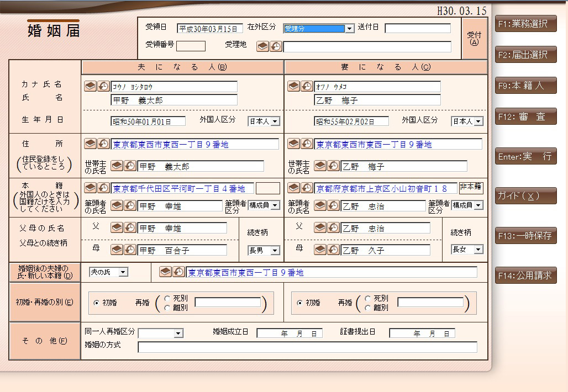This screenshot has height=392, width=568.
Task: Open clock history beside husband's カナ氏名 field
Action: [x=103, y=86]
